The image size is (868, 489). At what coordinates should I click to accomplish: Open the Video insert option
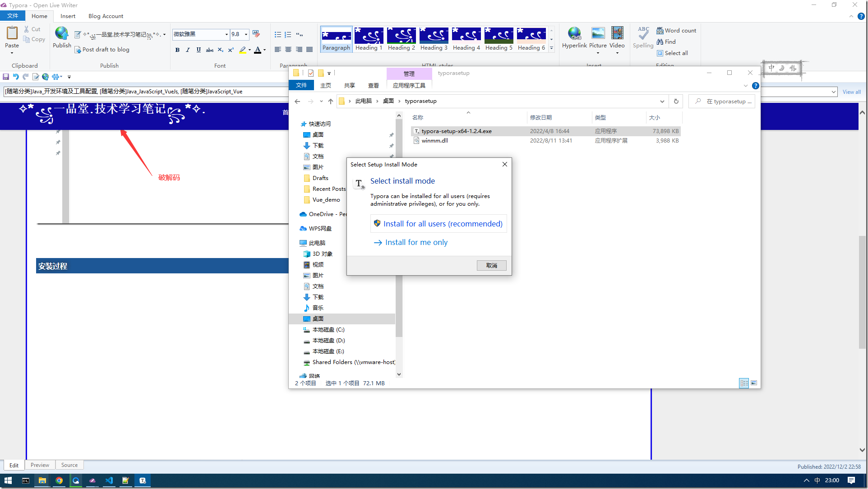[x=617, y=40]
